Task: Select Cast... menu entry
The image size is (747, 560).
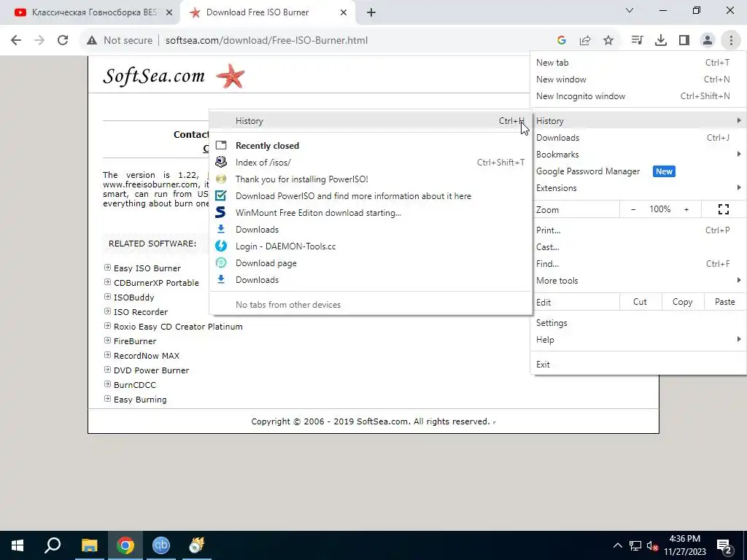Action: click(x=638, y=246)
